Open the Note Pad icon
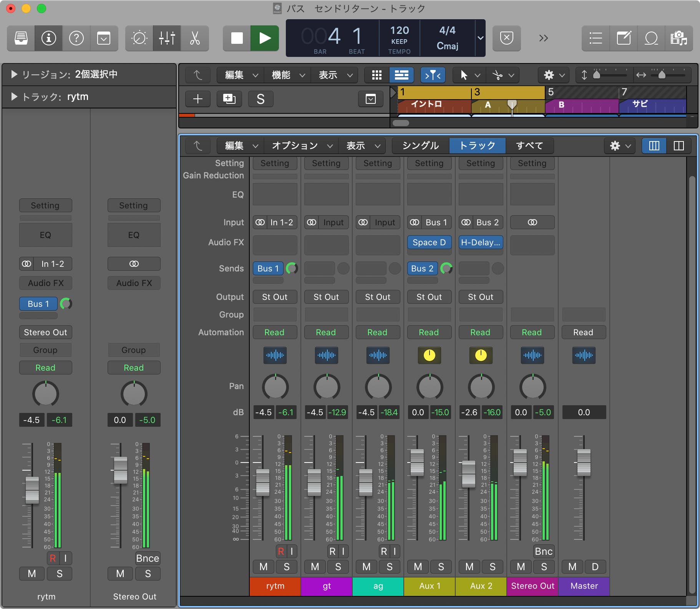The height and width of the screenshot is (609, 700). pyautogui.click(x=624, y=38)
